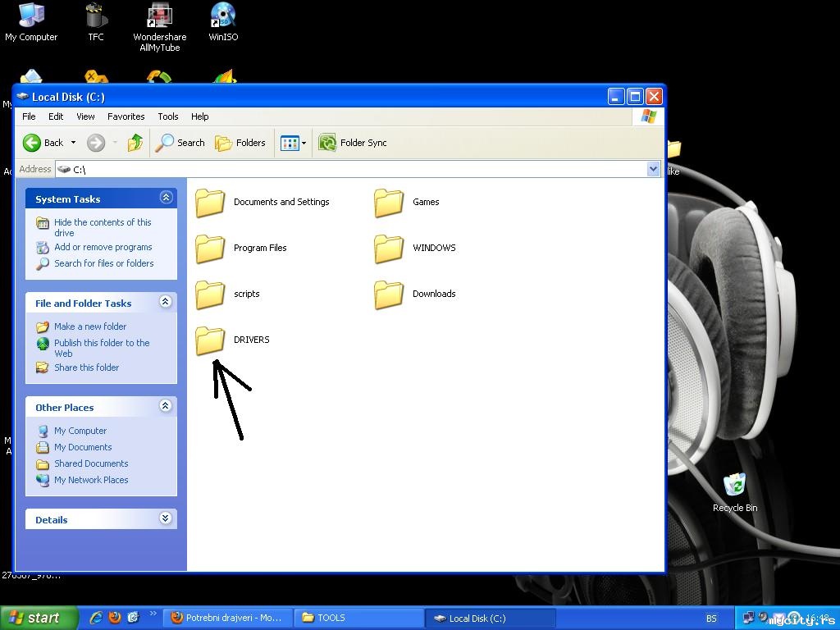Open the Favorites menu

coord(126,116)
